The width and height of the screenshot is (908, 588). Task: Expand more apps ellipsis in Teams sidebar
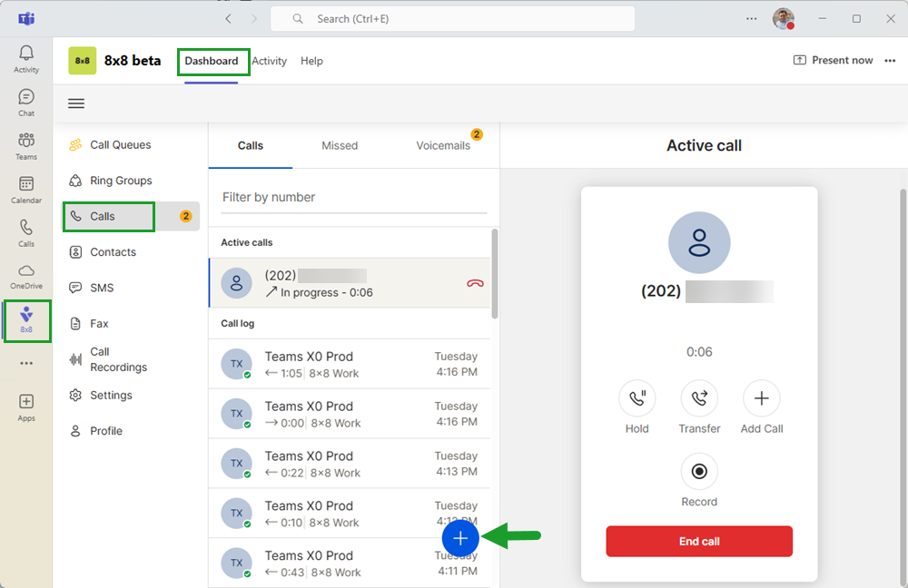[x=26, y=363]
